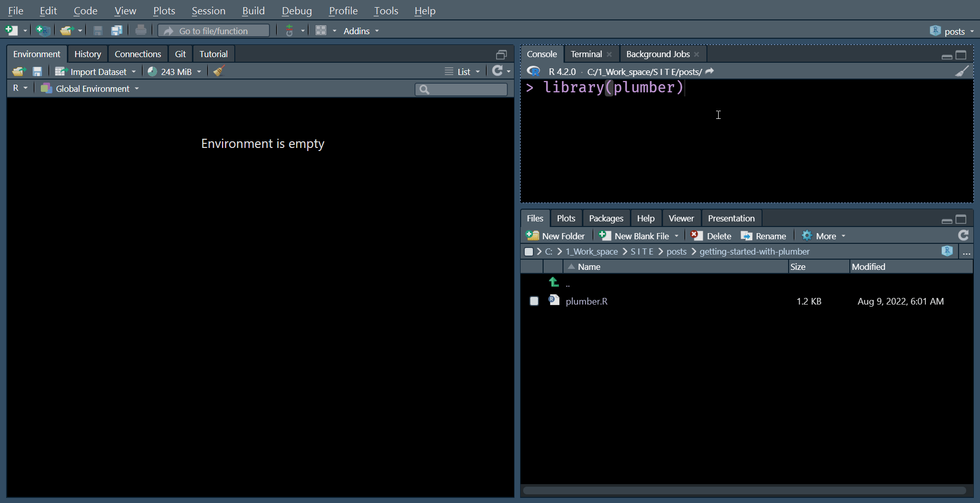
Task: Switch to the Packages tab
Action: click(x=606, y=218)
